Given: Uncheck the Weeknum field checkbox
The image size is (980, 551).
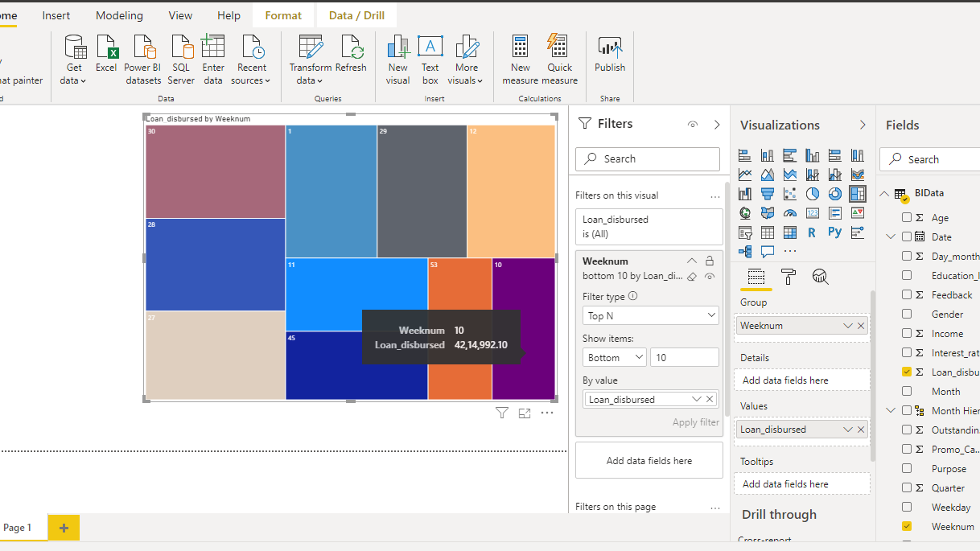Looking at the screenshot, I should point(907,527).
